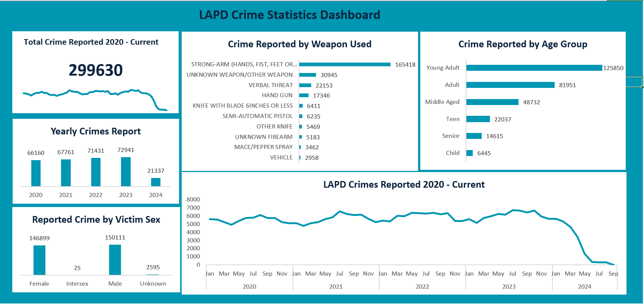
Task: Select the Middle Aged bar
Action: pyautogui.click(x=492, y=102)
